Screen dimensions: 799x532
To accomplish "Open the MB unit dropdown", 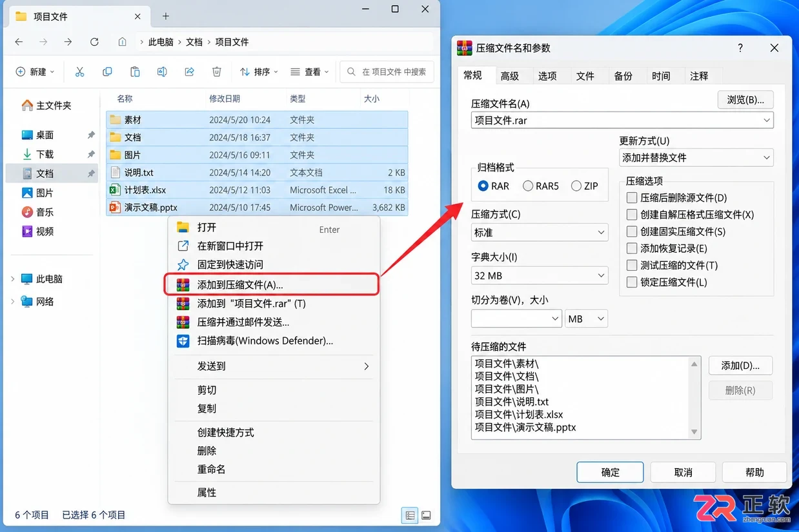I will pyautogui.click(x=587, y=319).
